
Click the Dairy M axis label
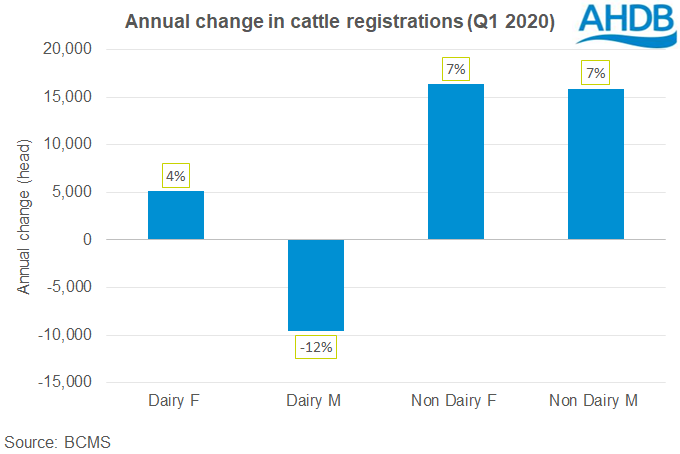point(316,400)
